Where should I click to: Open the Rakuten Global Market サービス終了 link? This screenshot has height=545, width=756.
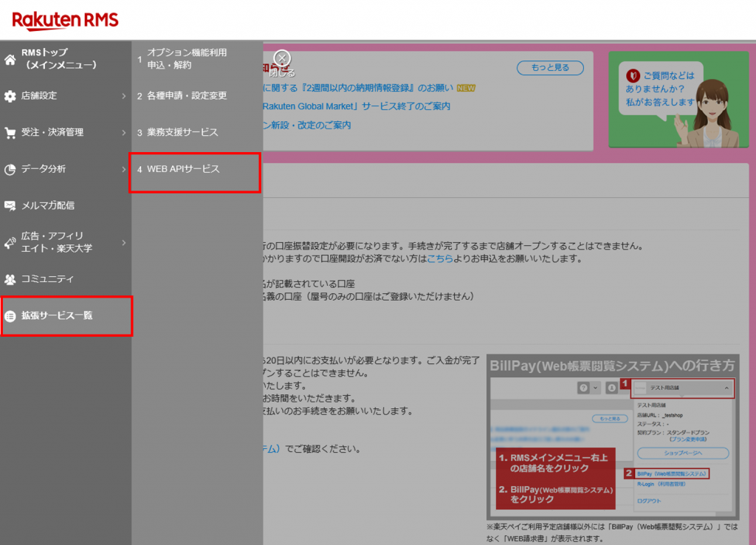point(357,106)
